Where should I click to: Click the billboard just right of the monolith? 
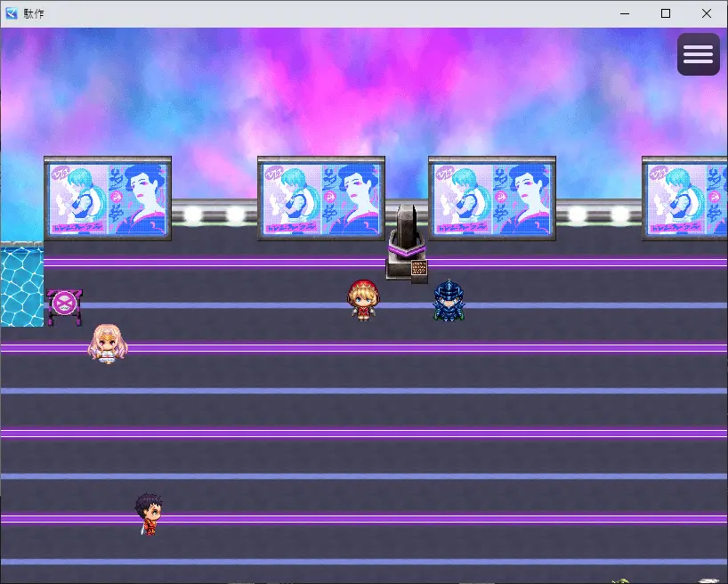(492, 199)
